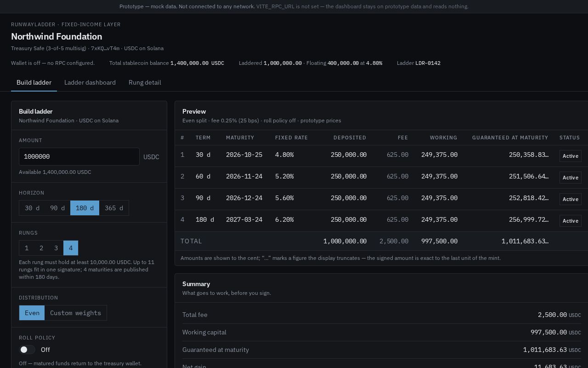
Task: Open the Rung detail tab
Action: point(145,82)
